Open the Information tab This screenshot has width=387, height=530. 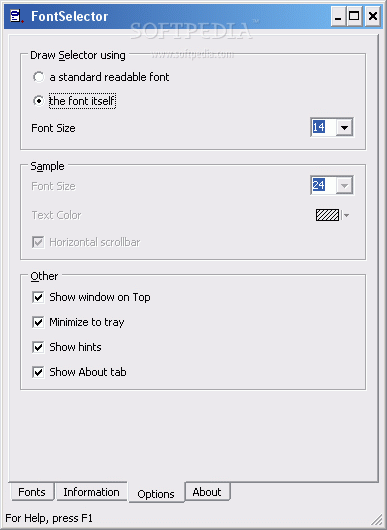[x=91, y=492]
